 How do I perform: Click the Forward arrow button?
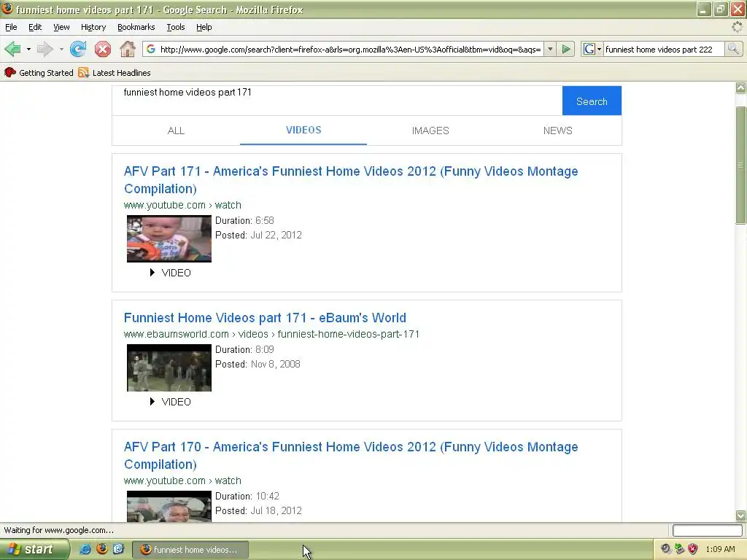coord(44,49)
